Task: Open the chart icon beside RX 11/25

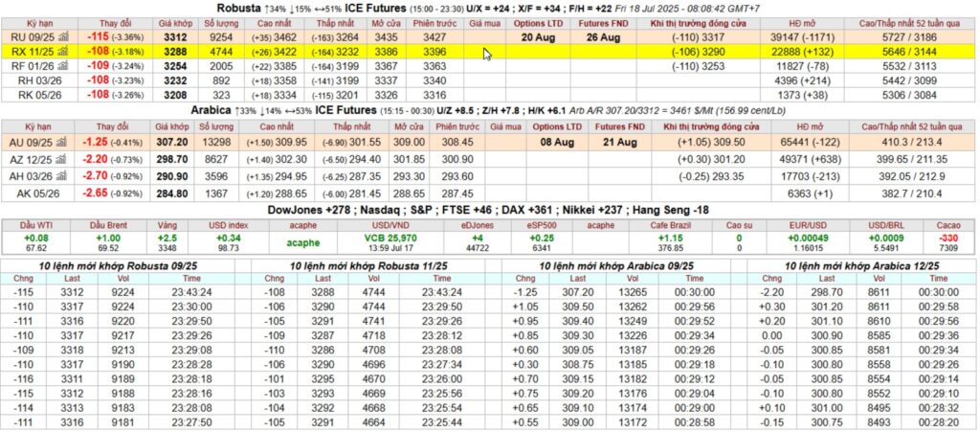Action: click(x=63, y=51)
